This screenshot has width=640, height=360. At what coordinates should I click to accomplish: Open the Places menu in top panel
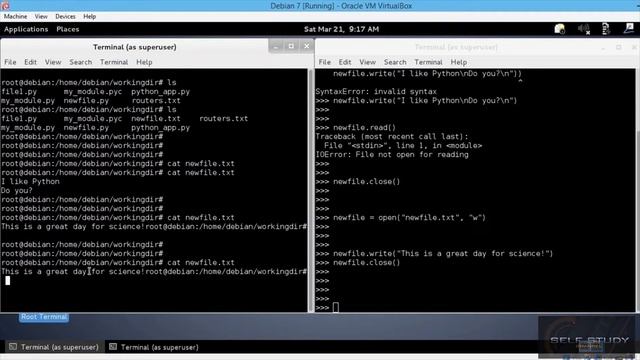coord(68,29)
